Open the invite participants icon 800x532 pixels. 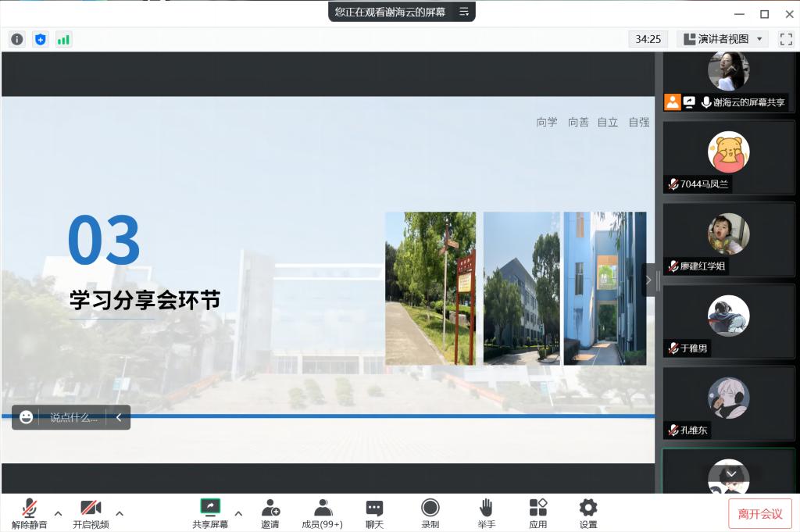click(x=270, y=513)
